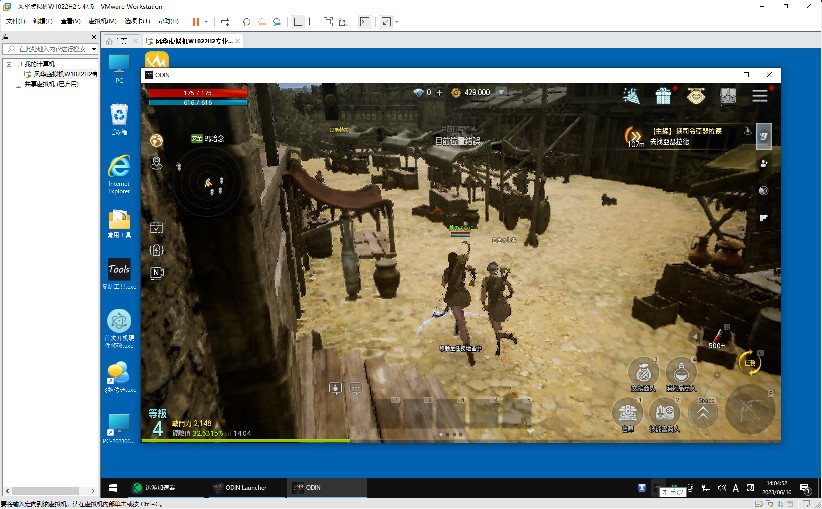The width and height of the screenshot is (822, 509).
Task: Click the map location pin icon
Action: [156, 163]
